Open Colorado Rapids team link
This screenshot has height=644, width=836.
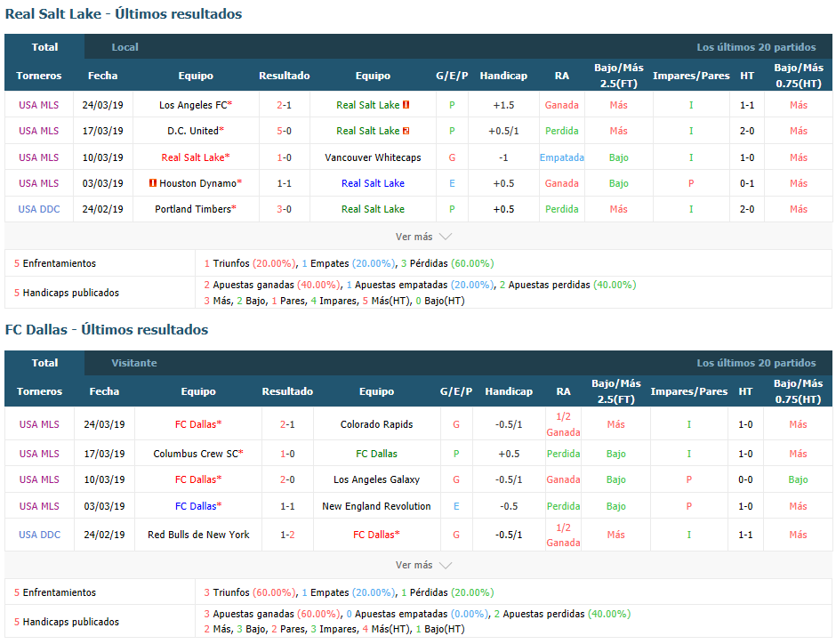376,424
